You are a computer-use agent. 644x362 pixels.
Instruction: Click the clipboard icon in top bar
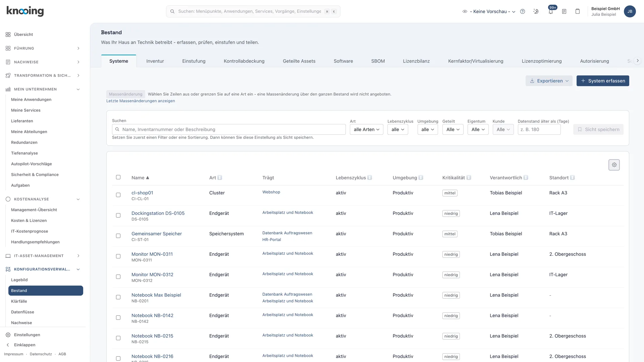tap(578, 11)
